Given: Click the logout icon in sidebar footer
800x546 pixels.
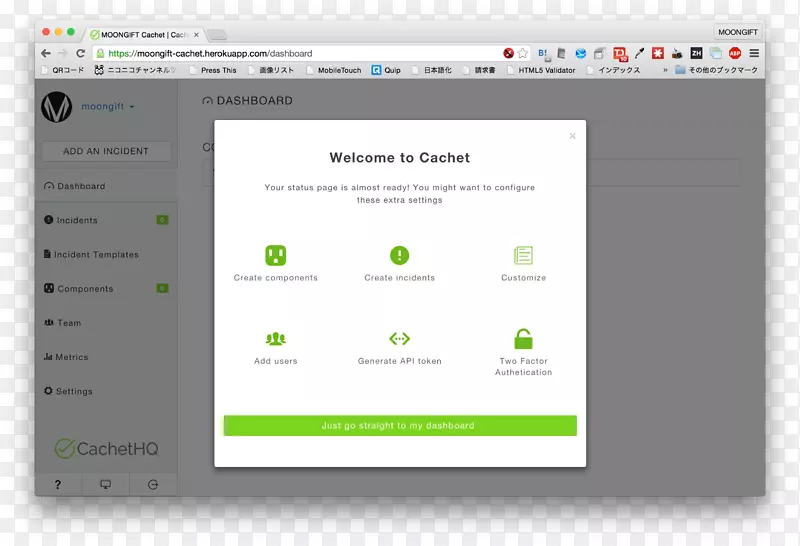Looking at the screenshot, I should click(153, 484).
